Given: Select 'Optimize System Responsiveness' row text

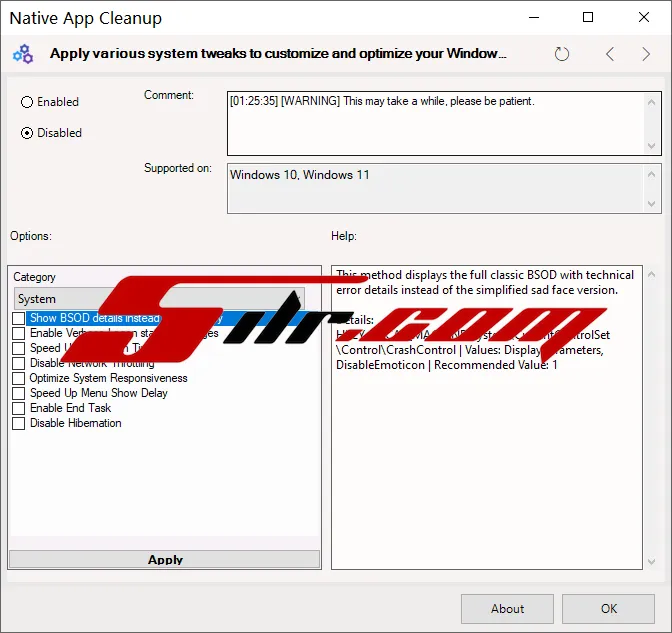Looking at the screenshot, I should (108, 378).
